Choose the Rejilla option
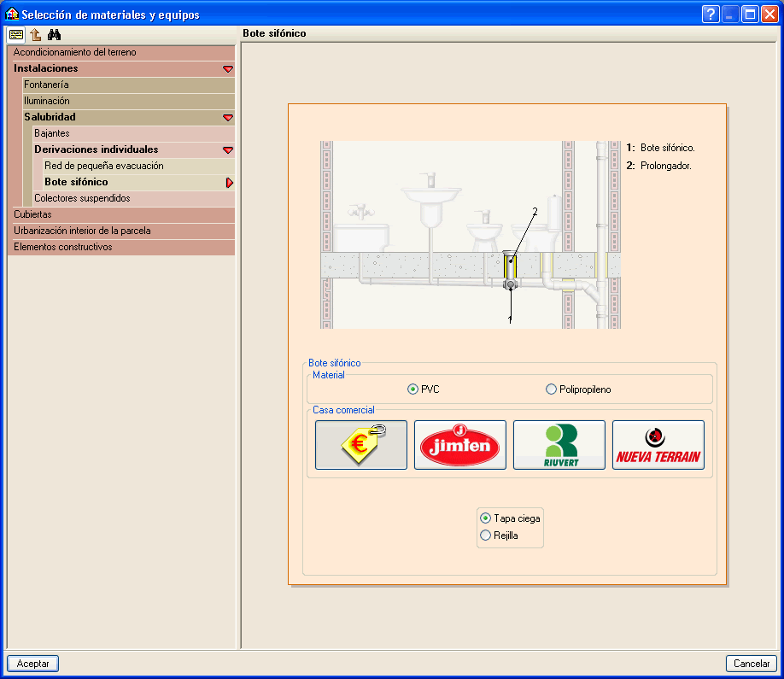 tap(499, 535)
